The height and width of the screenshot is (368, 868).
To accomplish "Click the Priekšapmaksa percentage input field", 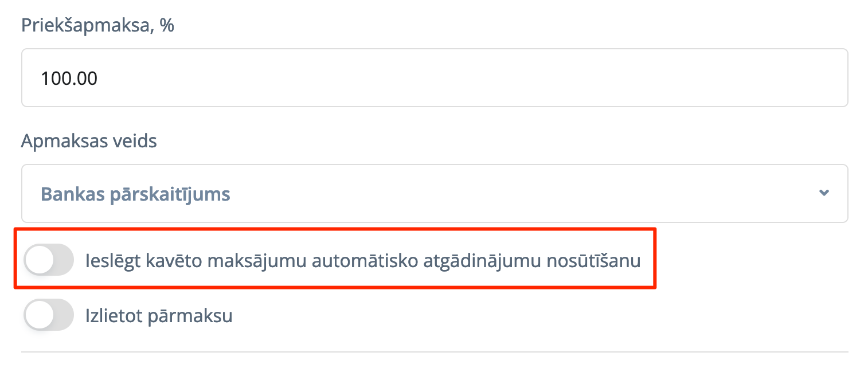I will pyautogui.click(x=434, y=78).
